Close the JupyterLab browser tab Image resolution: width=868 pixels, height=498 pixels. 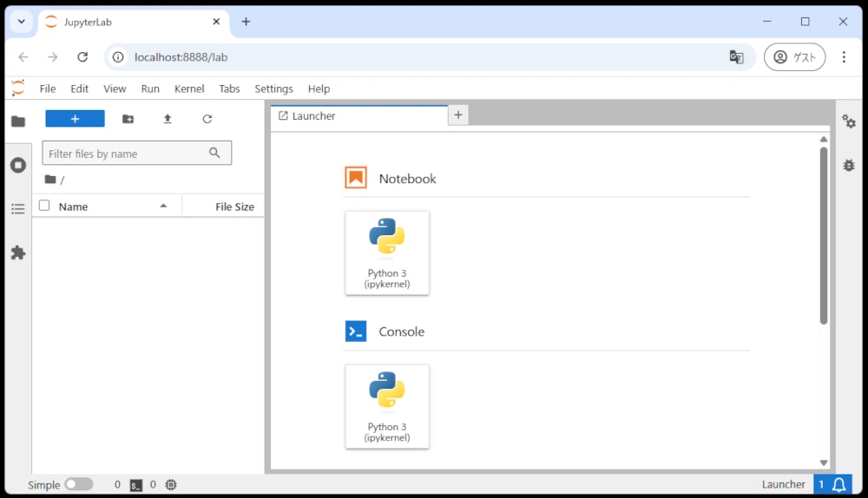tap(216, 22)
